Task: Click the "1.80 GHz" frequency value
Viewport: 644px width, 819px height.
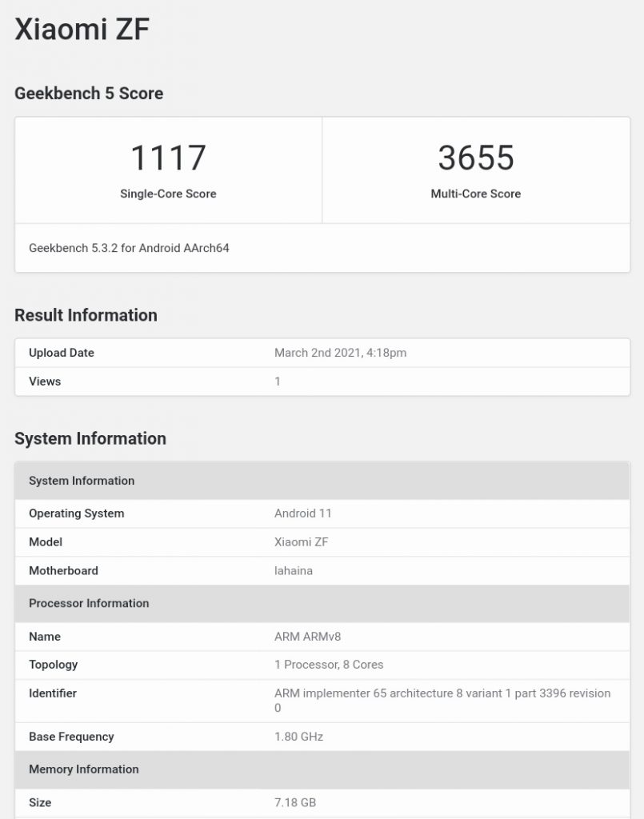Action: point(298,737)
